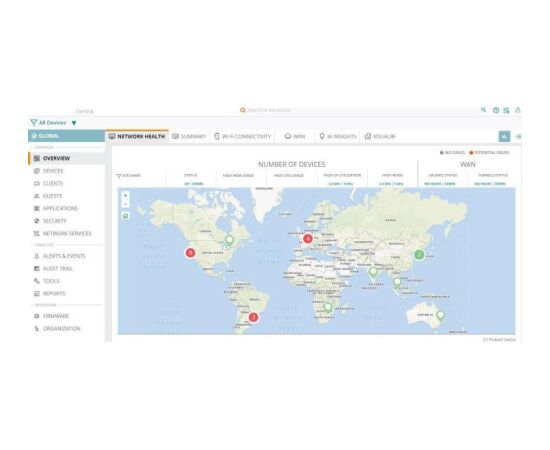Select the Global context header
The image size is (550, 450).
coord(67,136)
